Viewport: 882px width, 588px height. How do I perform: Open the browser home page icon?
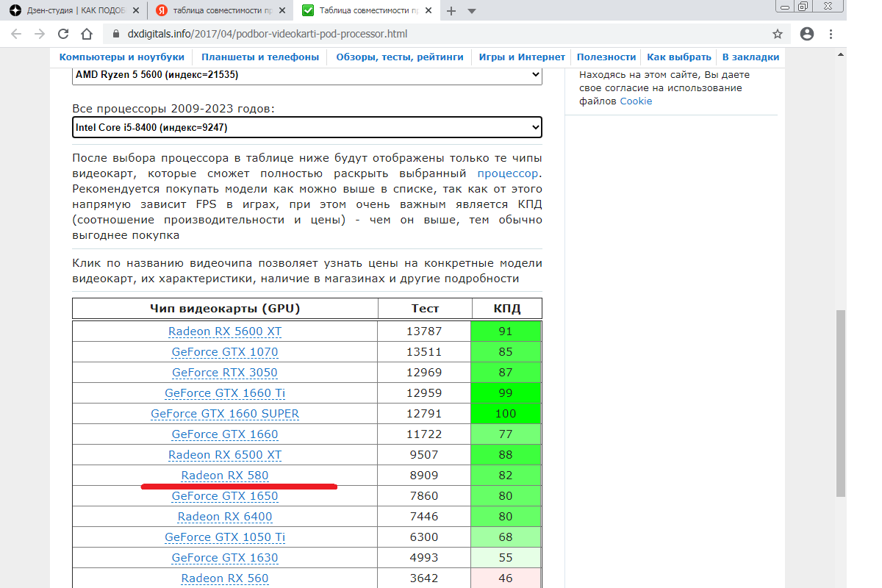pos(87,34)
